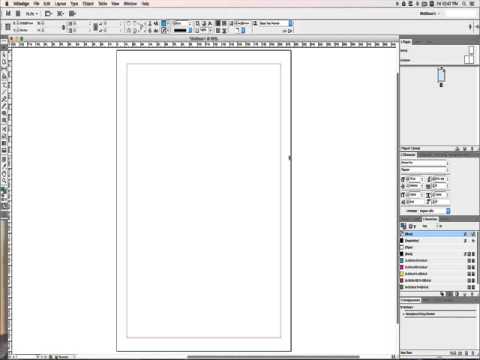Select the [Registration] swatch
Image resolution: width=480 pixels, height=360 pixels.
(x=438, y=241)
